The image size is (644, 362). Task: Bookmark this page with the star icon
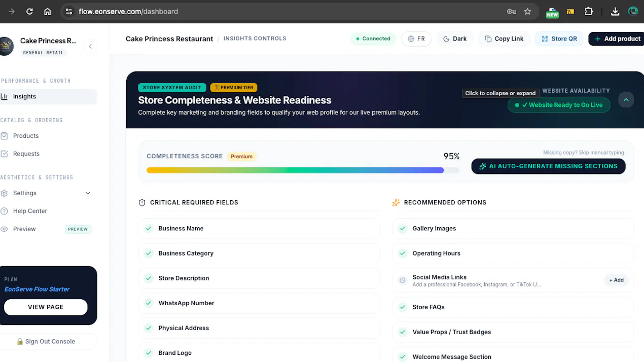(527, 11)
